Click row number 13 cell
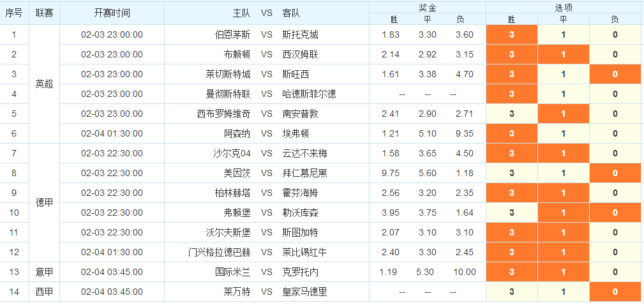Screen dimensions: 644x305 (x=14, y=272)
